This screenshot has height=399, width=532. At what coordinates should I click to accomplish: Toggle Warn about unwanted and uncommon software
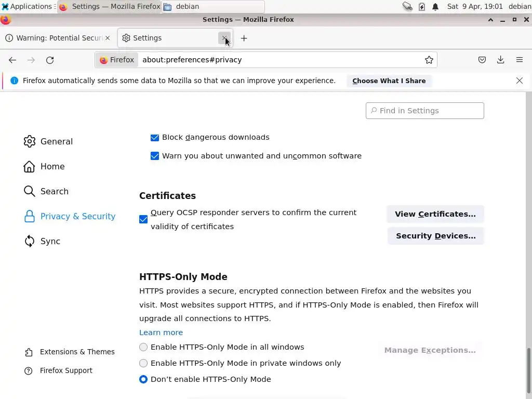(155, 156)
